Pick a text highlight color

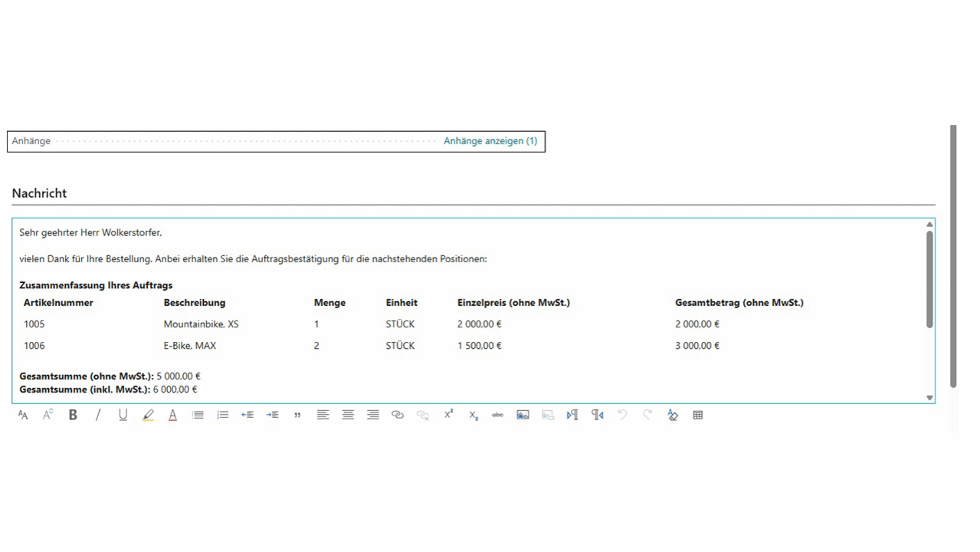148,415
